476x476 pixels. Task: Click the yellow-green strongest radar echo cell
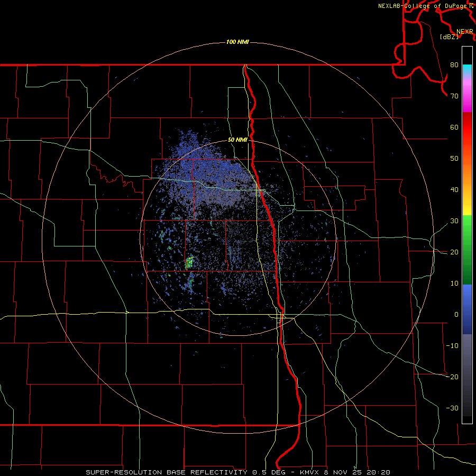coord(190,262)
